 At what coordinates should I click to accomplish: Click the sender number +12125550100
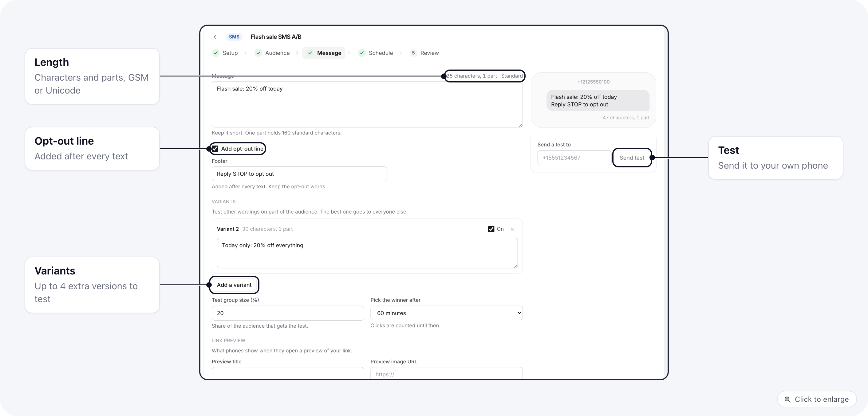[594, 82]
